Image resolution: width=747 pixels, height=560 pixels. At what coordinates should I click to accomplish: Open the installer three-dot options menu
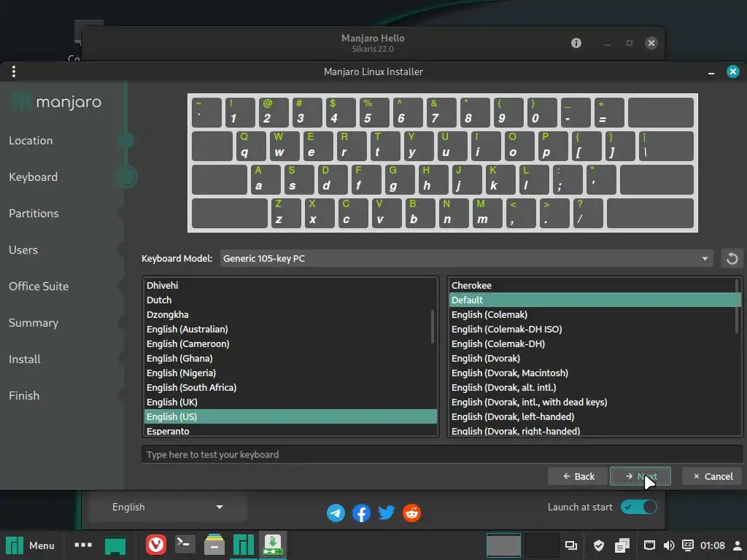(x=14, y=71)
